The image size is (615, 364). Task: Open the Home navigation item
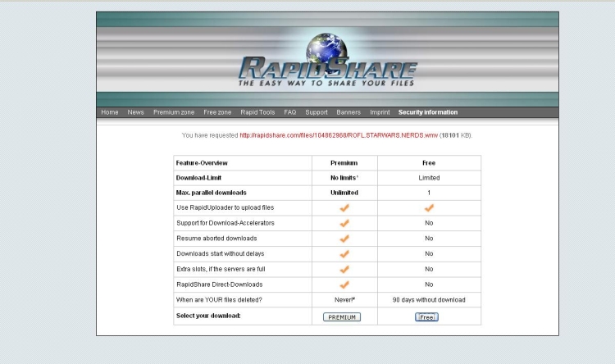tap(109, 112)
